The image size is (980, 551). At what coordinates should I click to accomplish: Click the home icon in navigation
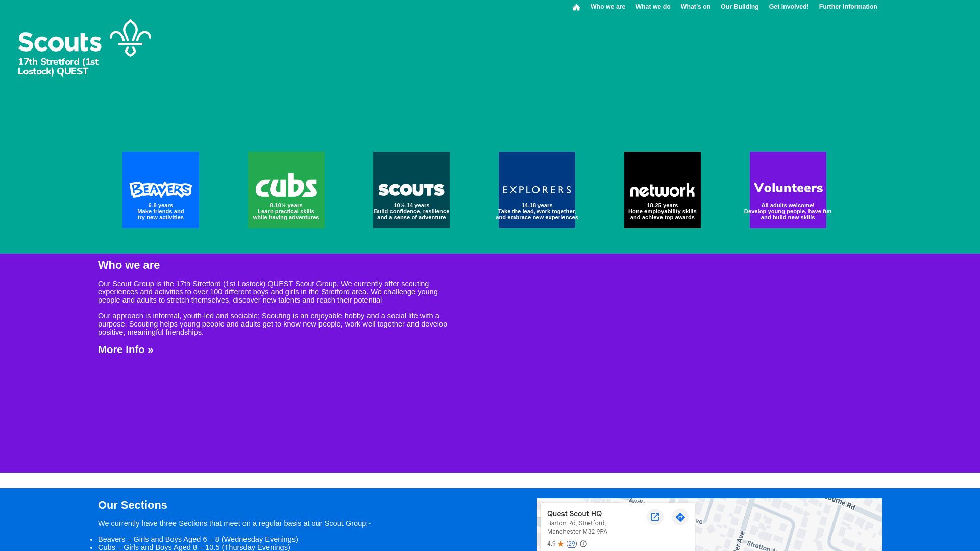pos(576,7)
